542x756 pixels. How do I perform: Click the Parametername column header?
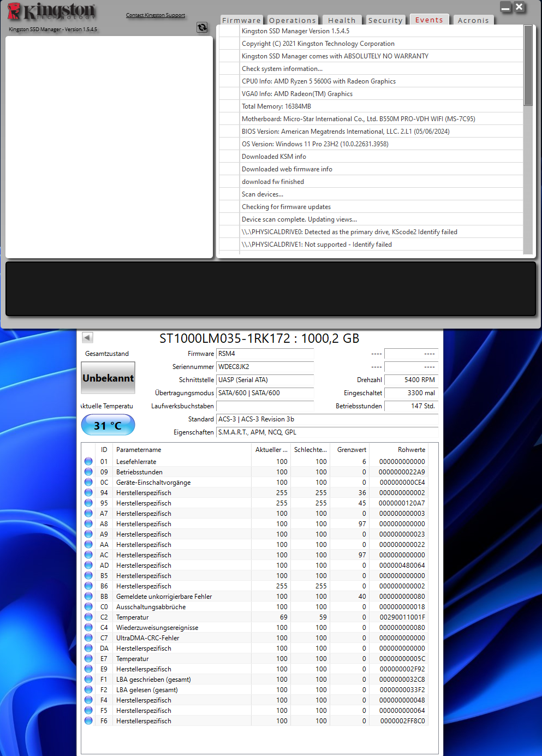(182, 450)
